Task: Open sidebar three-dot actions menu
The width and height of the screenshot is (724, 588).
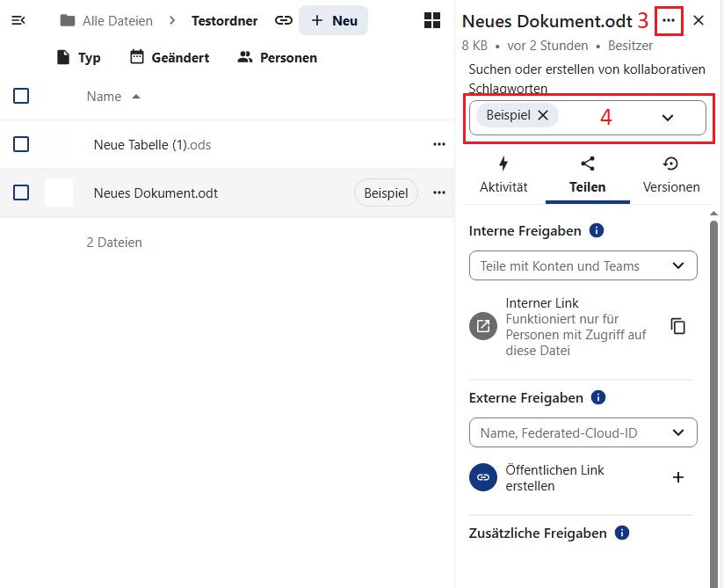Action: [x=669, y=20]
